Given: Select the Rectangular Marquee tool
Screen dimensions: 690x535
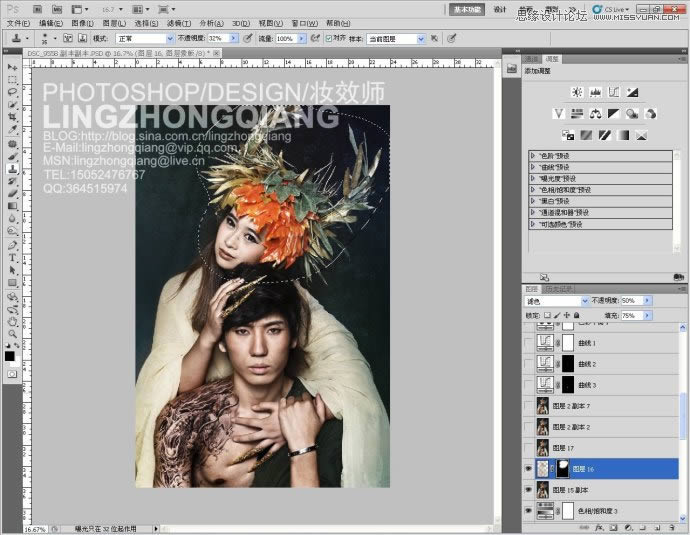Looking at the screenshot, I should 12,80.
